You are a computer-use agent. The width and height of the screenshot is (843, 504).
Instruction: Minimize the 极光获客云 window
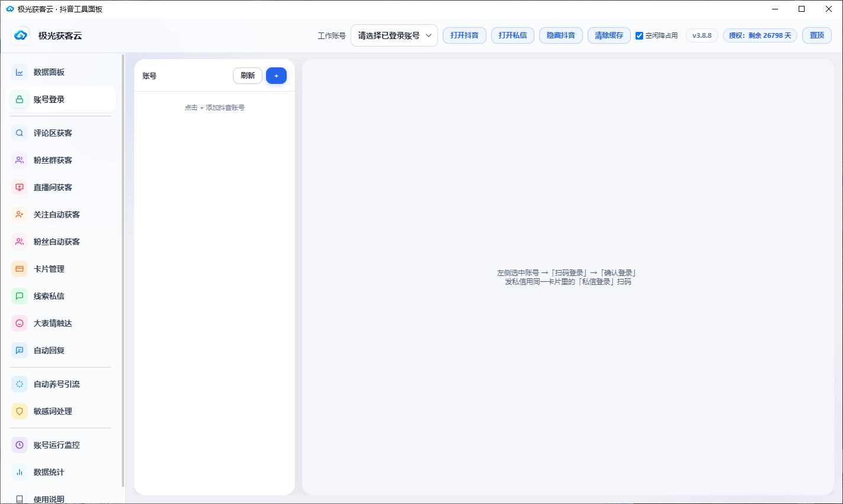pos(775,9)
